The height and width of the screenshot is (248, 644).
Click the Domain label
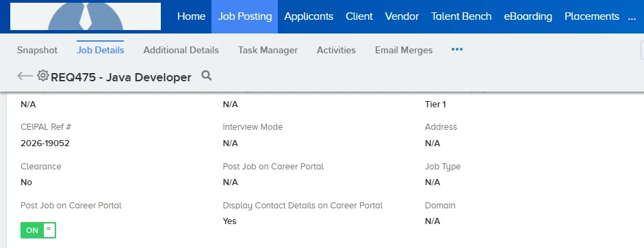pos(440,206)
